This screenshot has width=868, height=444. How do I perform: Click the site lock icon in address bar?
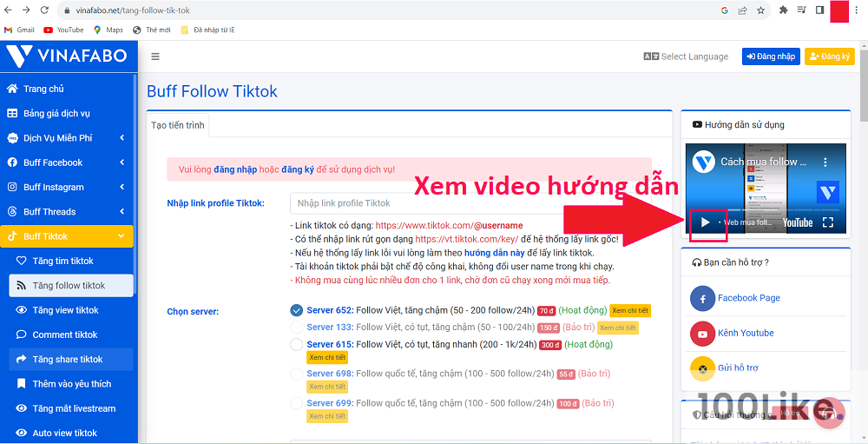pyautogui.click(x=67, y=10)
